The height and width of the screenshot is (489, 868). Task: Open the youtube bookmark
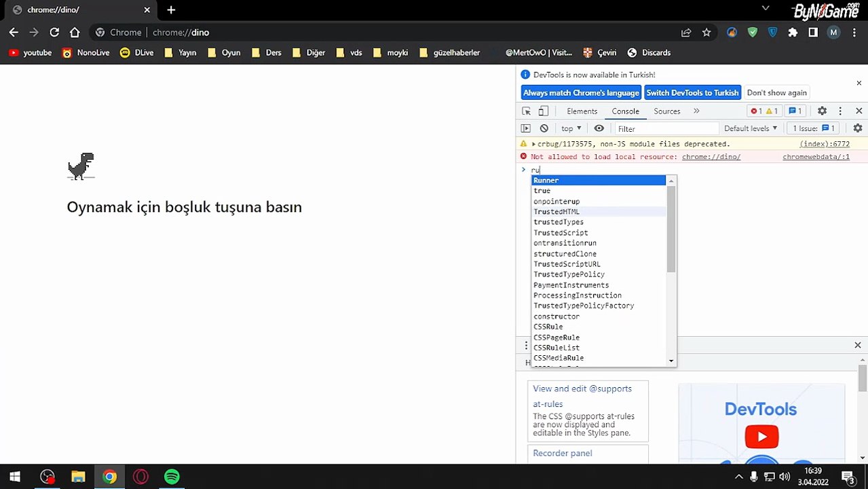pyautogui.click(x=30, y=52)
